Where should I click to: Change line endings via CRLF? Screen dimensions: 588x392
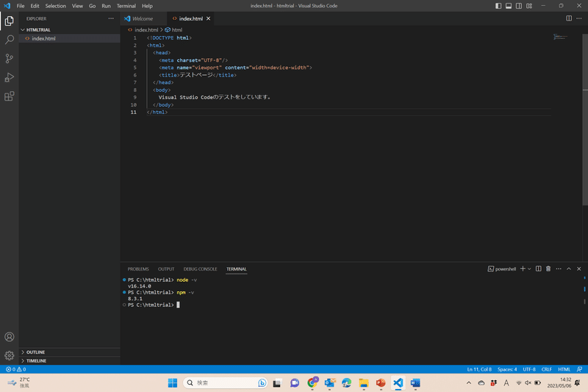546,369
